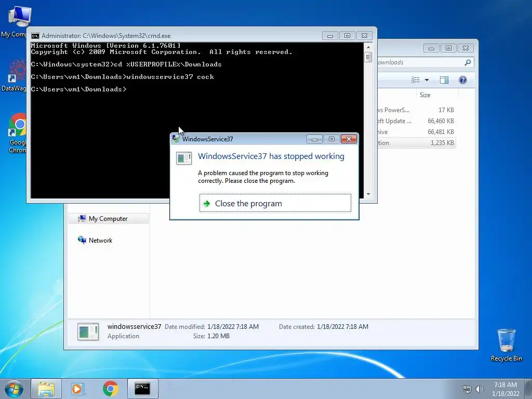Viewport: 532px width, 399px height.
Task: Click the Date modified value in details pane
Action: point(233,327)
